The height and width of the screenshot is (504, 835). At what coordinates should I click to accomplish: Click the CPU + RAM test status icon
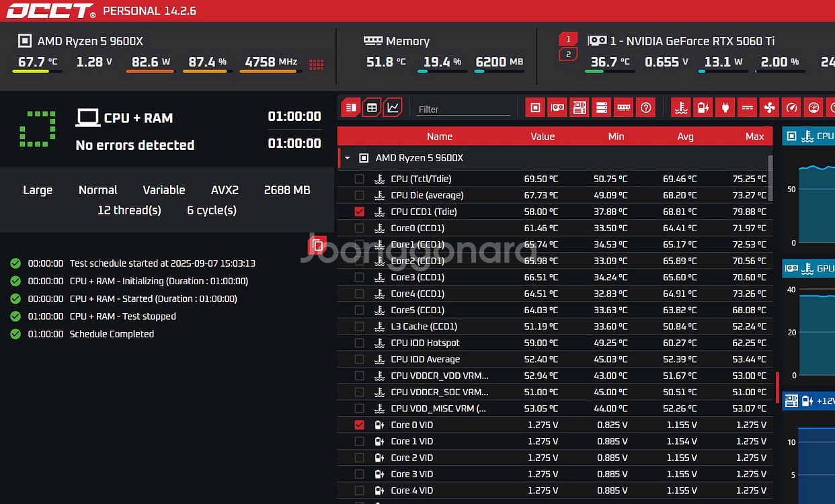(38, 129)
